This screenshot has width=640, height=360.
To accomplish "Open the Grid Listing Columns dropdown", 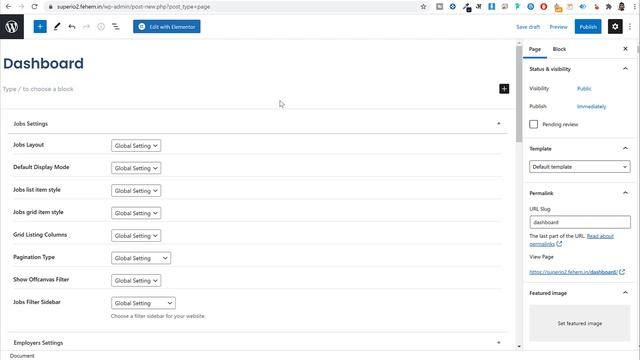I will tap(136, 236).
